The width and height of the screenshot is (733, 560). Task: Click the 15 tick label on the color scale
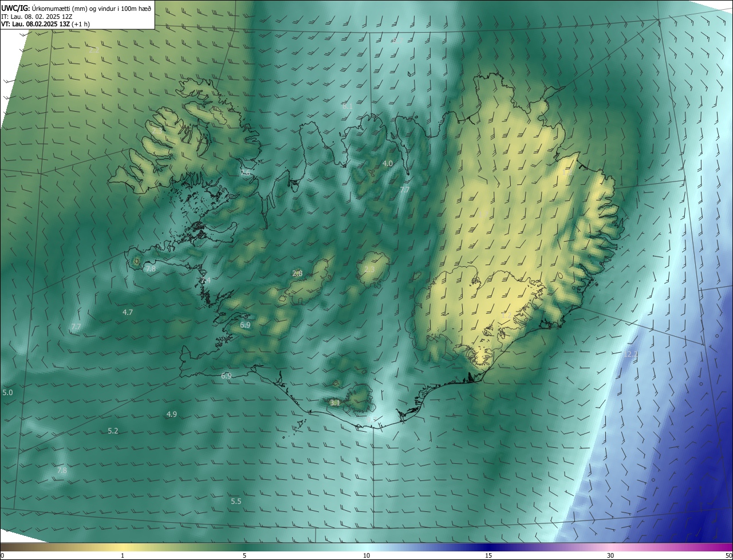coord(488,556)
